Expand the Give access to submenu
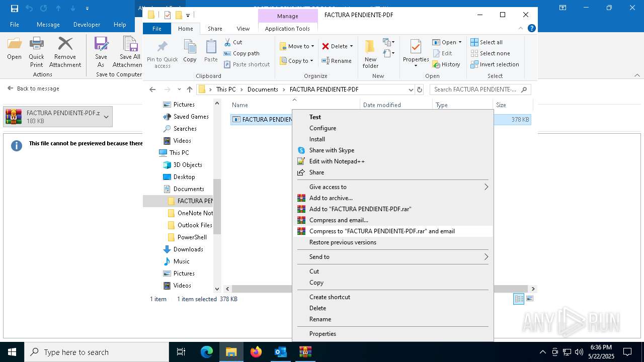644x362 pixels. click(392, 187)
